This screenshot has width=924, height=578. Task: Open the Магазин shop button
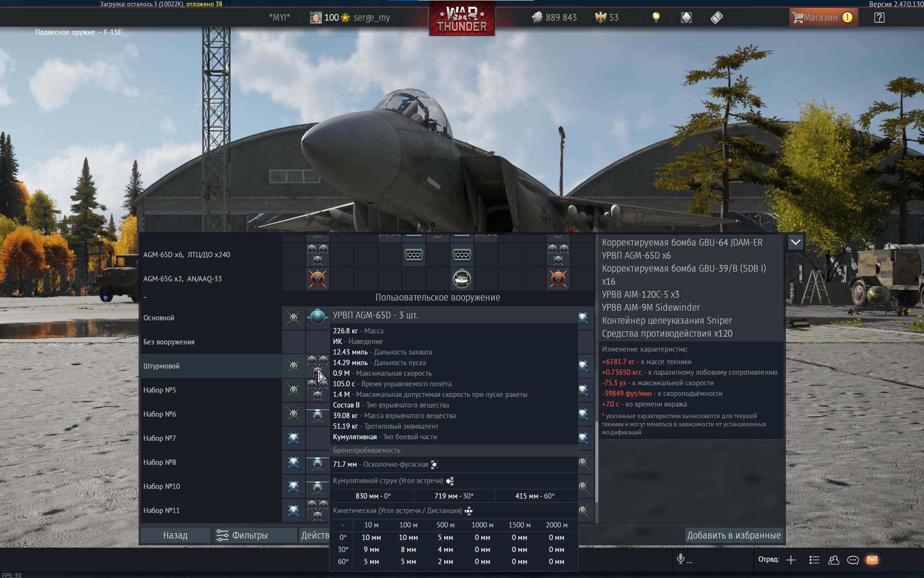click(x=823, y=17)
